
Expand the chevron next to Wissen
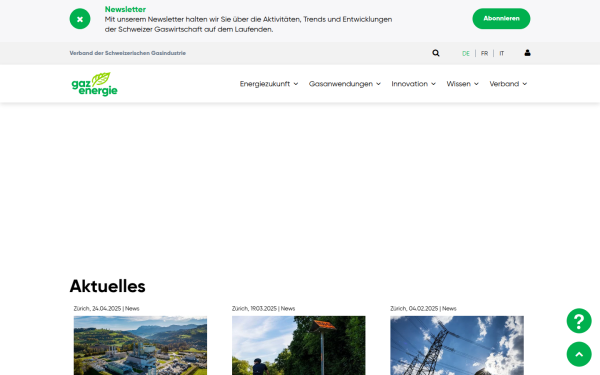(x=476, y=84)
